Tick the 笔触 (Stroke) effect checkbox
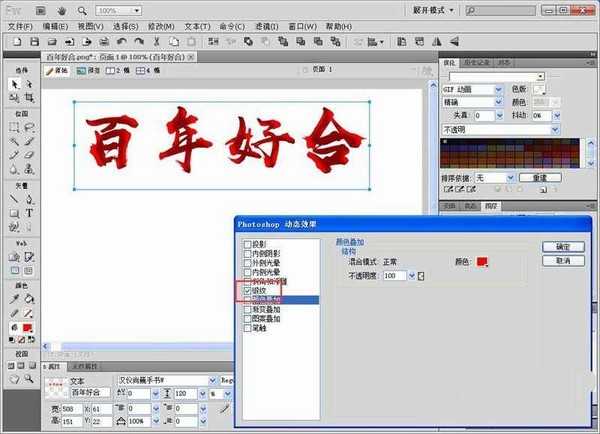 pyautogui.click(x=249, y=327)
